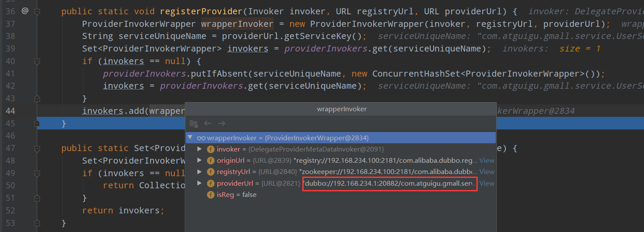This screenshot has width=644, height=232.
Task: Expand the providerUrl field node
Action: pos(199,183)
